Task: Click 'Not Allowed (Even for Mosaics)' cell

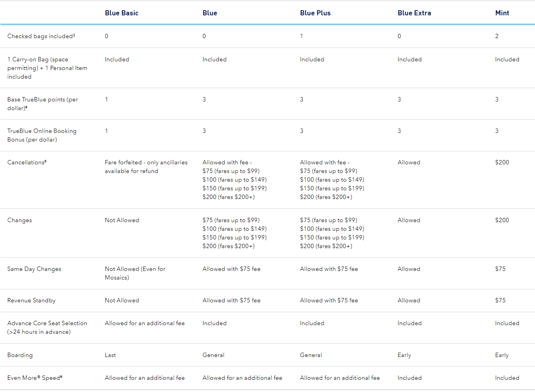Action: 135,273
